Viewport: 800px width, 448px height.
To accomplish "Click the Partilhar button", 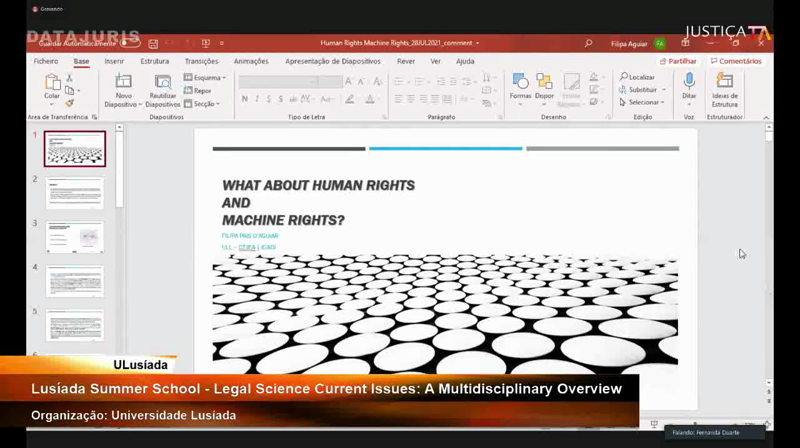I will tap(679, 61).
